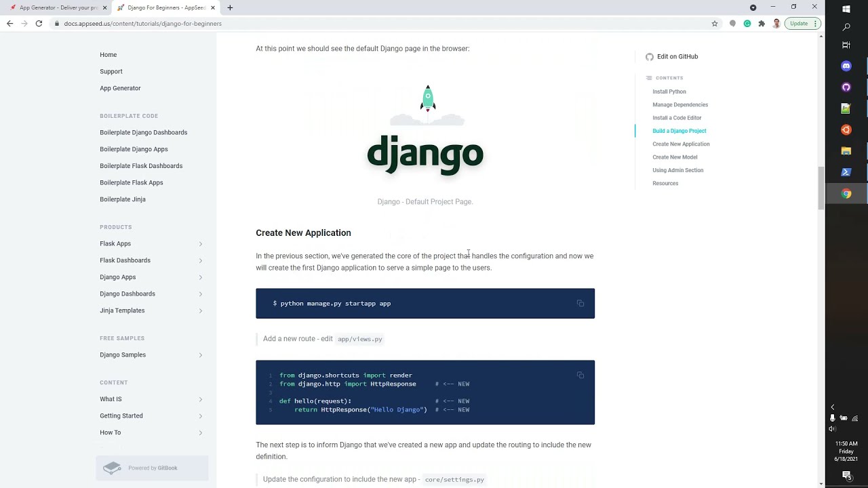
Task: Copy the views.py code block
Action: [x=580, y=375]
